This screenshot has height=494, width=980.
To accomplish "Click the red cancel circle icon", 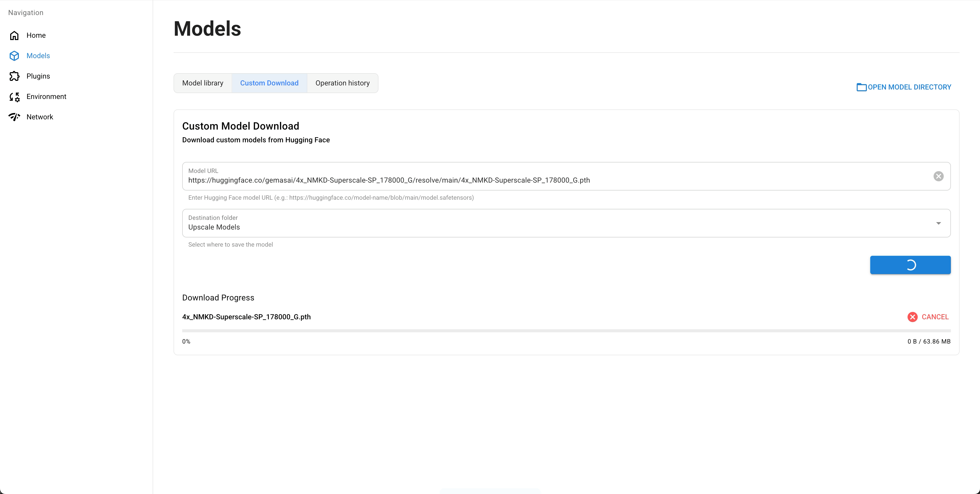I will coord(912,317).
